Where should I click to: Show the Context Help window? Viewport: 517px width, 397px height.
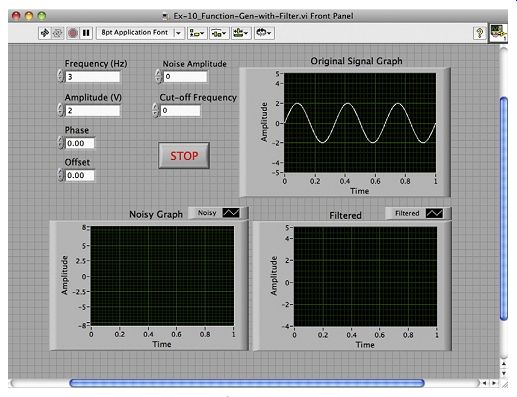pyautogui.click(x=479, y=33)
